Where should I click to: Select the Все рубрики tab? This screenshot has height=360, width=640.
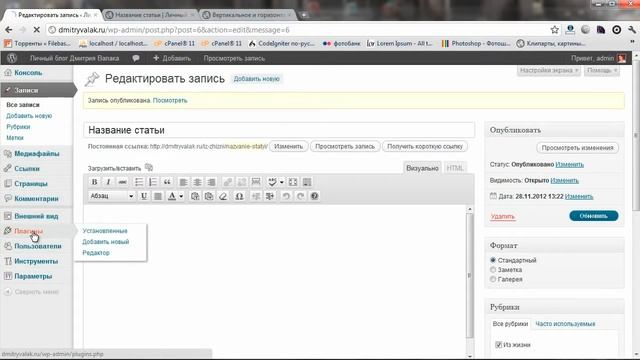(x=510, y=324)
